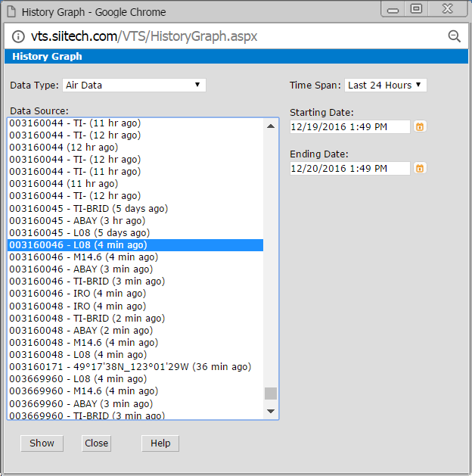
Task: Open the Starting Date calendar picker
Action: 420,126
